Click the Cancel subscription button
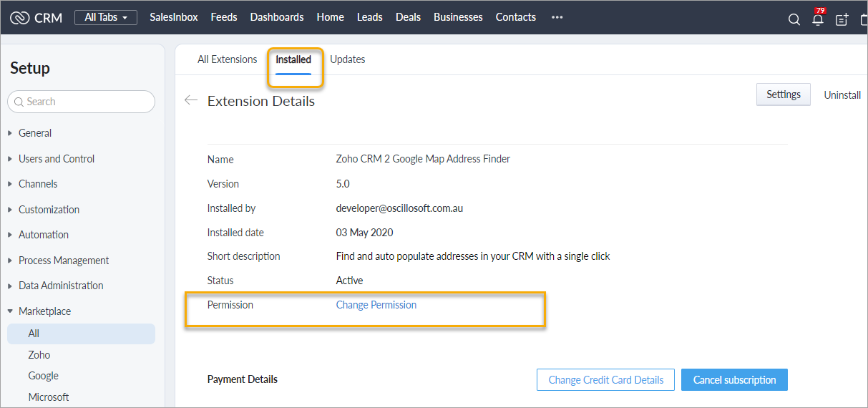Viewport: 868px width, 408px height. click(x=734, y=380)
